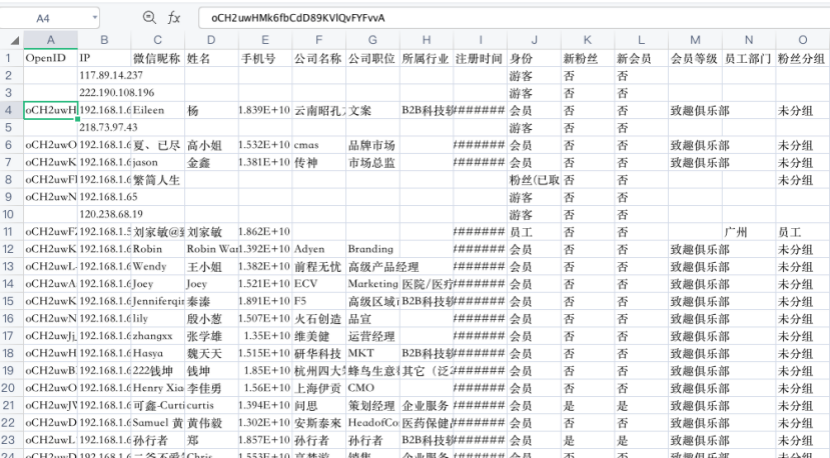Click name cell 刘家敏 in column D
Viewport: 830px width, 458px height.
coord(212,231)
